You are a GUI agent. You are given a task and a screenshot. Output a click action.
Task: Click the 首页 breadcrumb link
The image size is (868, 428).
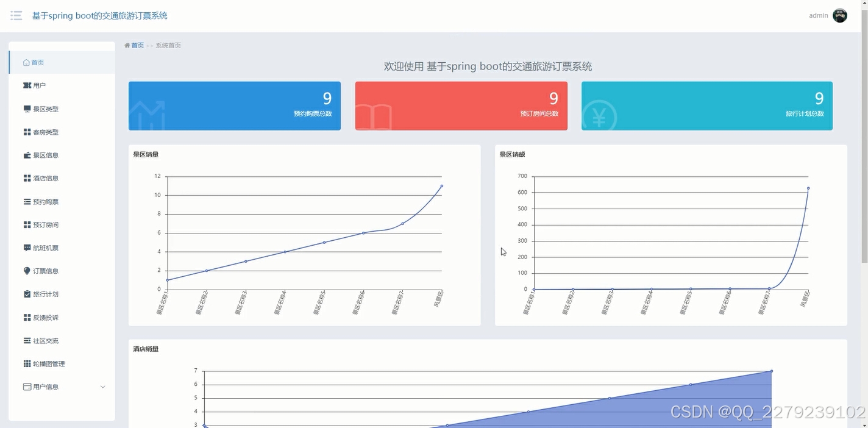click(x=138, y=45)
